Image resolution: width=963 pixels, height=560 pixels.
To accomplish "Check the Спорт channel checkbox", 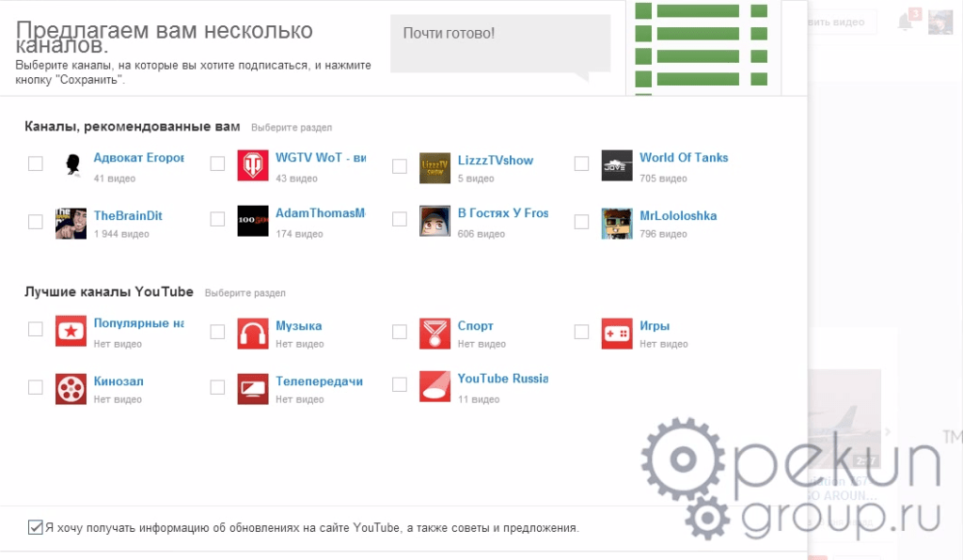I will 399,332.
